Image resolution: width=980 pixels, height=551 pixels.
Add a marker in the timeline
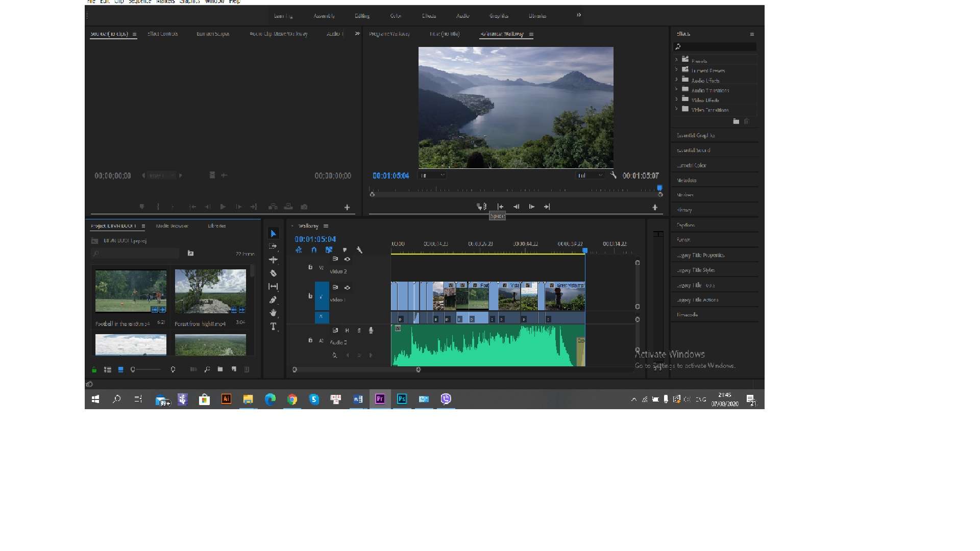pos(345,250)
